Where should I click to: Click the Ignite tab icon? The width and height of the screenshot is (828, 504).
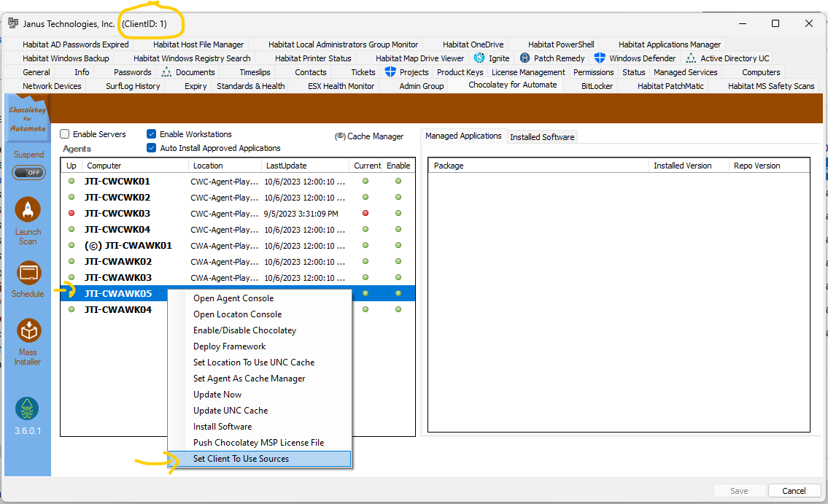pos(479,58)
